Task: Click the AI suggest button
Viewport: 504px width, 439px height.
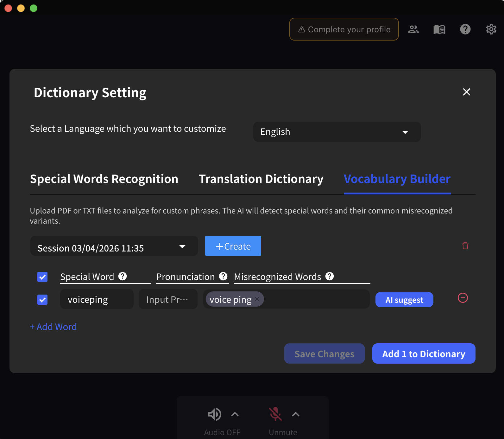Action: point(404,300)
